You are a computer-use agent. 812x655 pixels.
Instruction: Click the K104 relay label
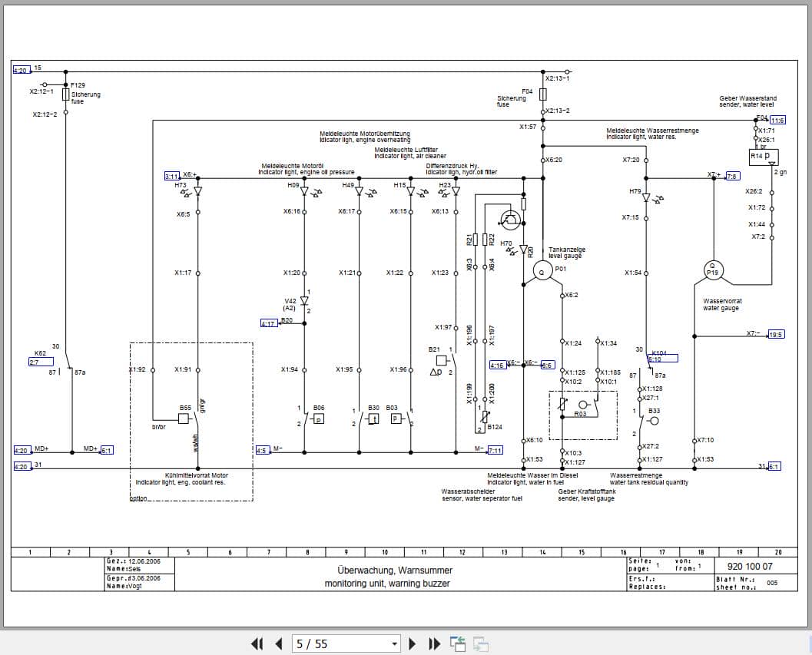click(659, 352)
